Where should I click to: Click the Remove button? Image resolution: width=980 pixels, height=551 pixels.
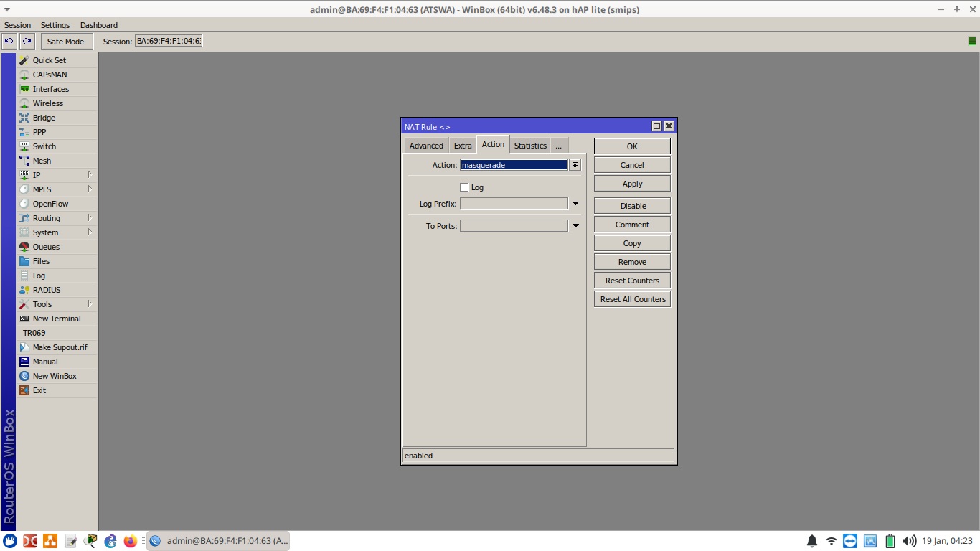632,262
